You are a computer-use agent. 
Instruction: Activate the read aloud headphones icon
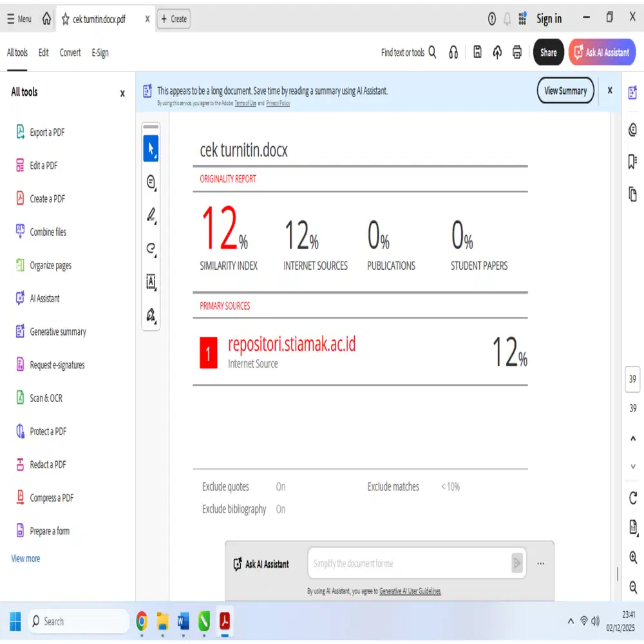(453, 52)
